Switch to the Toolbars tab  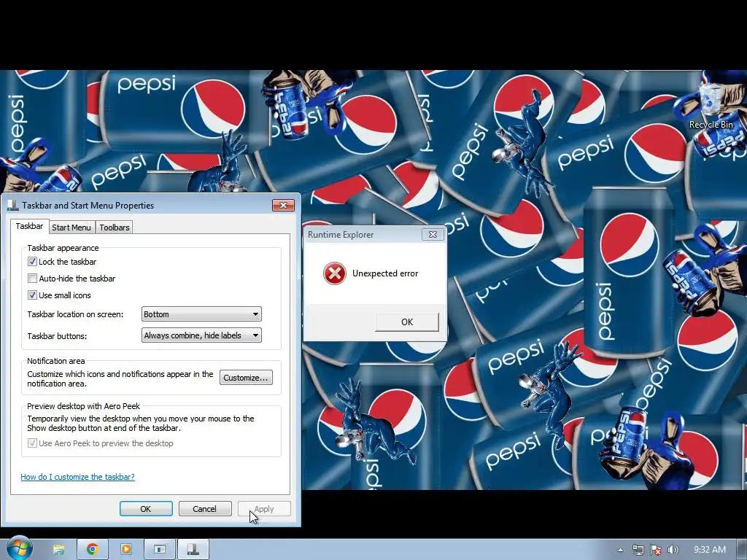[x=115, y=227]
